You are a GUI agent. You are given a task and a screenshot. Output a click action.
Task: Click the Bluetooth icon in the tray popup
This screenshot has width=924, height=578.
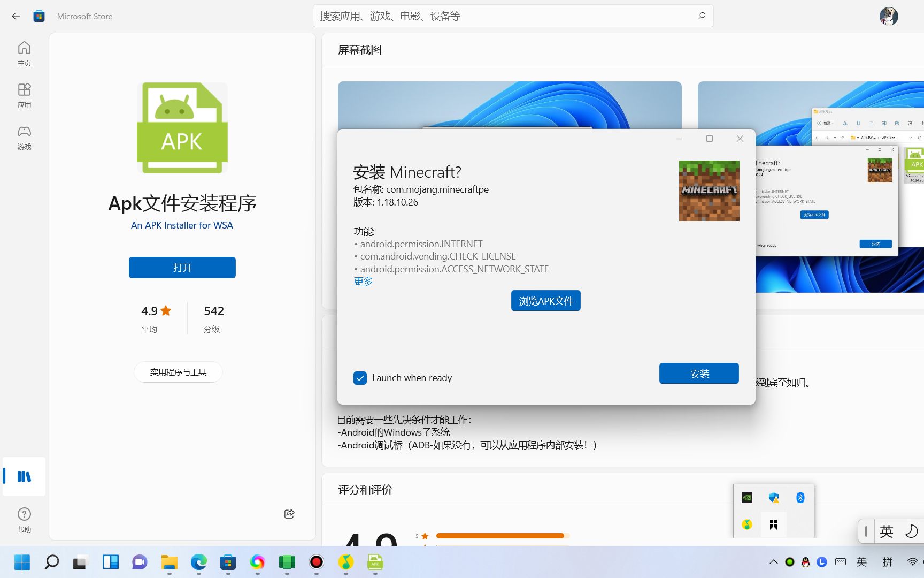point(800,498)
